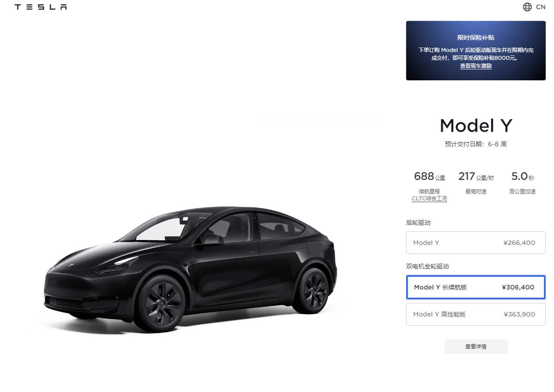Click the large Model Y heading
Image resolution: width=554 pixels, height=392 pixels.
(476, 126)
